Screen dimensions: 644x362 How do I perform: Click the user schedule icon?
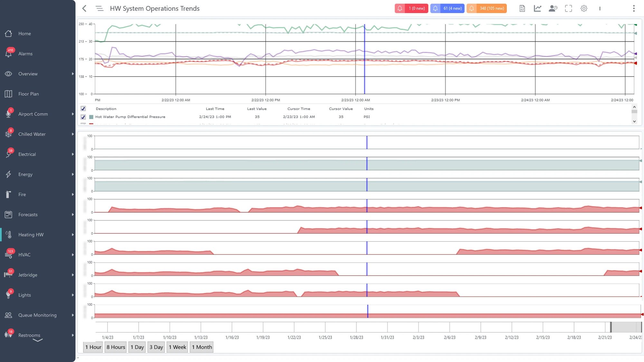click(553, 8)
